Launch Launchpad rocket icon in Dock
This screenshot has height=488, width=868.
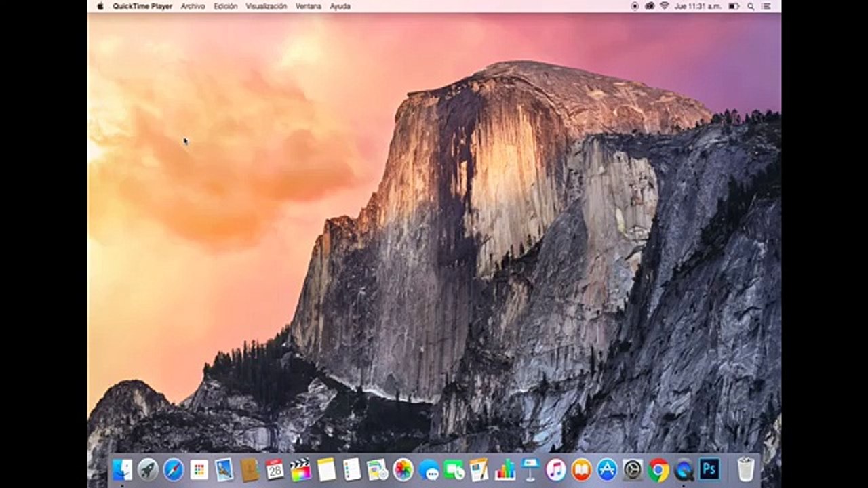pyautogui.click(x=148, y=469)
